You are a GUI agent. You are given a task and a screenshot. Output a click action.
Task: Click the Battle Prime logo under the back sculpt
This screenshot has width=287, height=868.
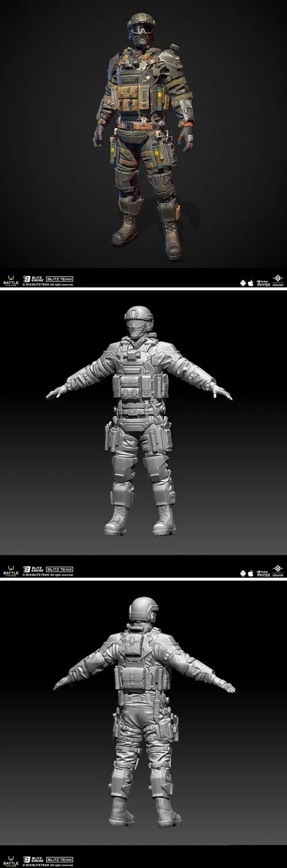(x=10, y=861)
